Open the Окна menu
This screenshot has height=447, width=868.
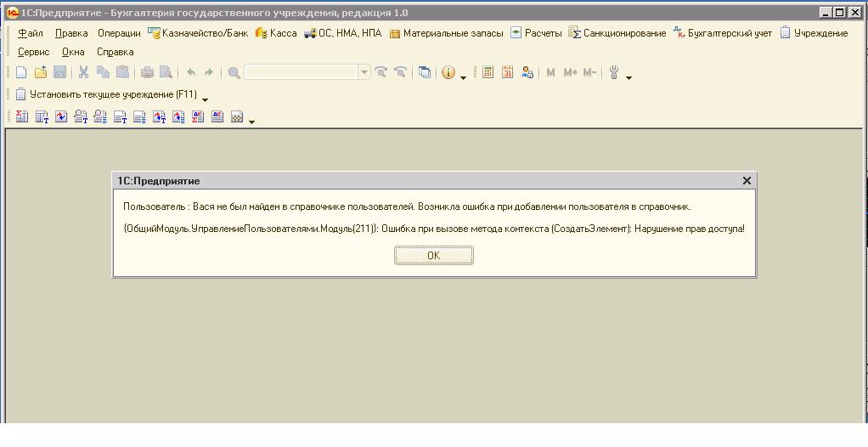pos(73,52)
